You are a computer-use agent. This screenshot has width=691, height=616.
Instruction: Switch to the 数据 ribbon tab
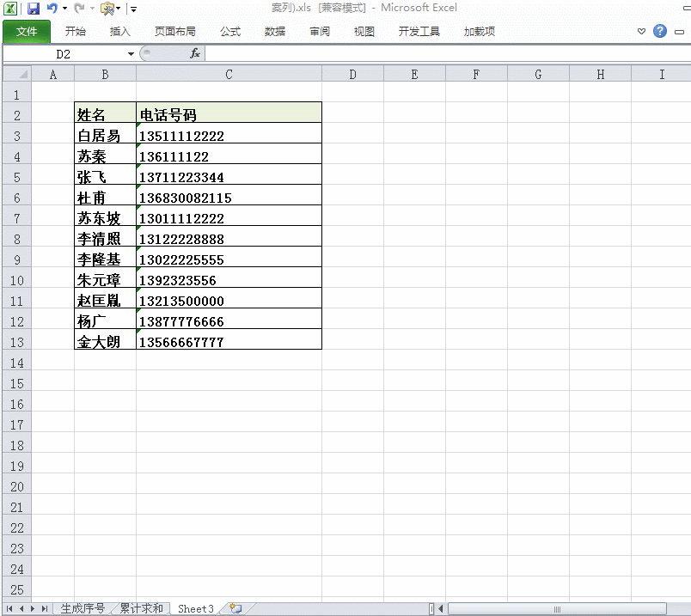coord(275,32)
